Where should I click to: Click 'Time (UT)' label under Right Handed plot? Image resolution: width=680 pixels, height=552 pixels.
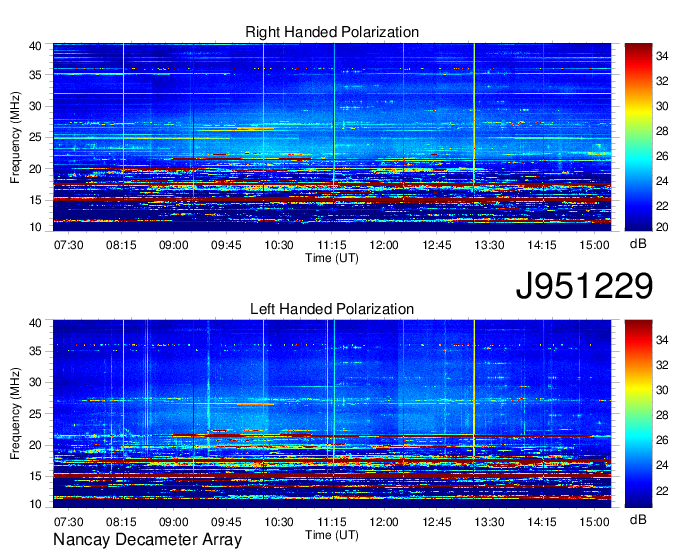(x=332, y=258)
